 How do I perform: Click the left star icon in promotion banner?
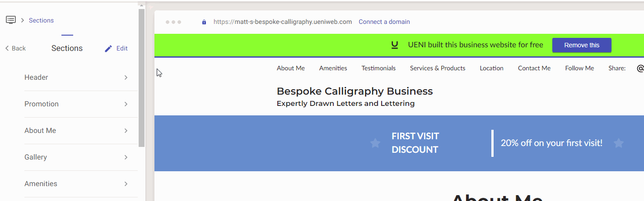[x=375, y=143]
